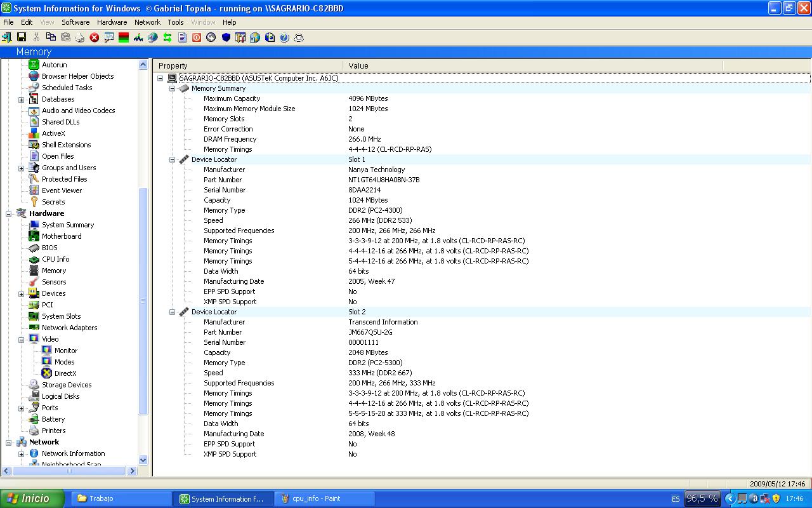Open the Tools menu
The width and height of the screenshot is (812, 508).
click(x=176, y=22)
